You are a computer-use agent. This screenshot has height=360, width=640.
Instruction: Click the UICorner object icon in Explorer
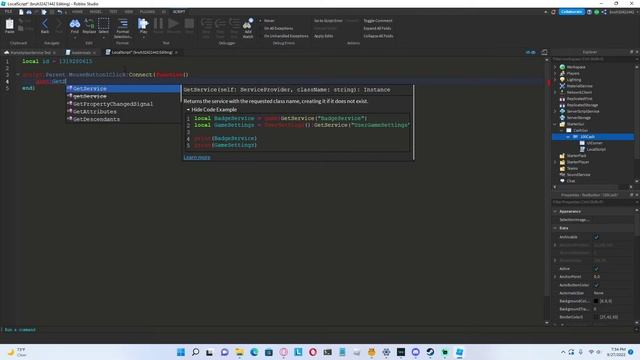pos(582,143)
